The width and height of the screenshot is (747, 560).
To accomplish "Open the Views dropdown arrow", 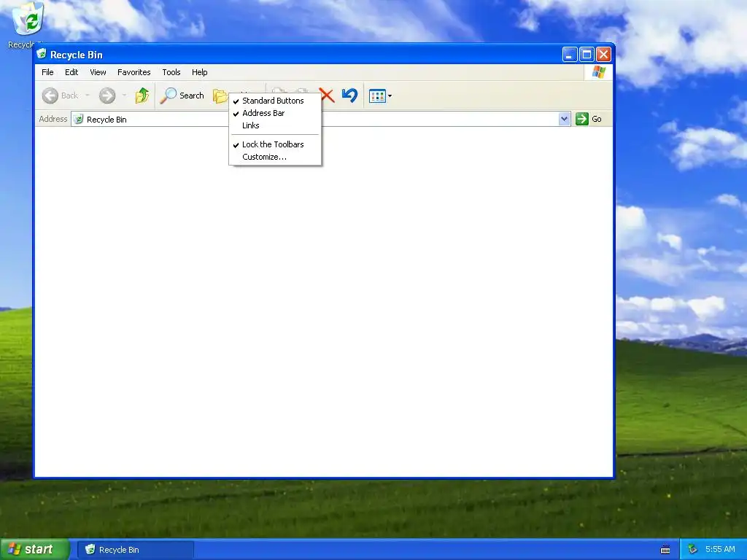I will (x=390, y=96).
